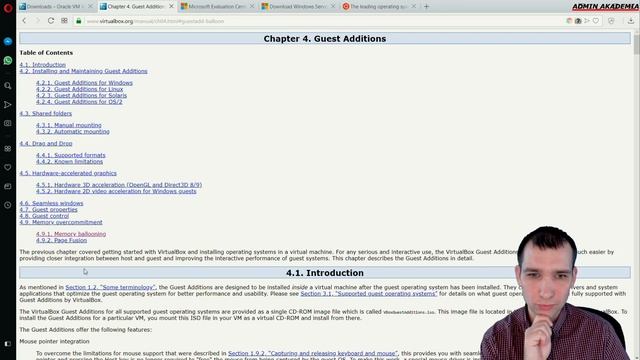The height and width of the screenshot is (360, 640).
Task: Open Facebook Messenger in the sidebar
Action: click(8, 41)
